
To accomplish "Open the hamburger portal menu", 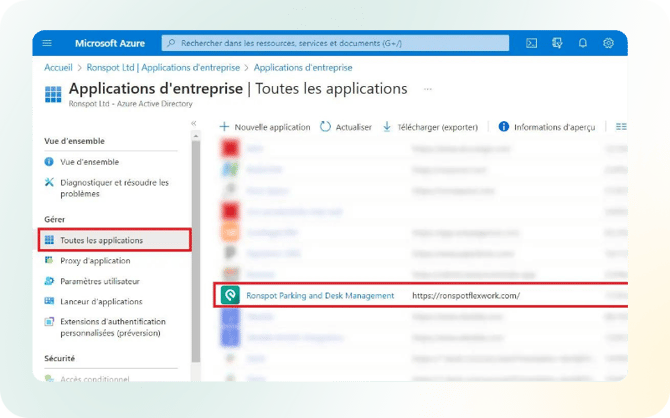I will tap(47, 43).
